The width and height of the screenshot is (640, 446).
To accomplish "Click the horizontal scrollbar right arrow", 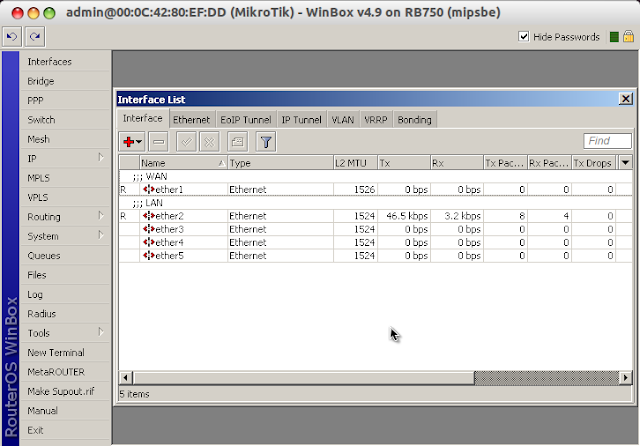I will tap(625, 378).
